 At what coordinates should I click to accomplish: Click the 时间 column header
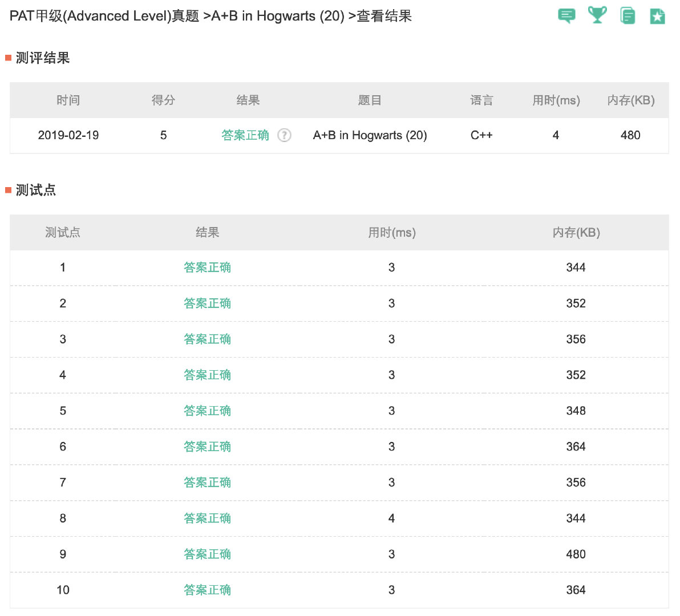pyautogui.click(x=68, y=100)
